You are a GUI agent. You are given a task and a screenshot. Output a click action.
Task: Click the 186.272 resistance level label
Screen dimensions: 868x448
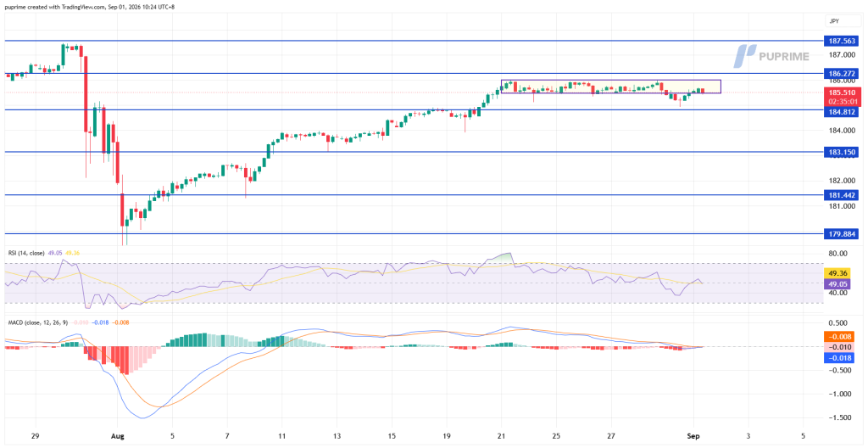(841, 73)
